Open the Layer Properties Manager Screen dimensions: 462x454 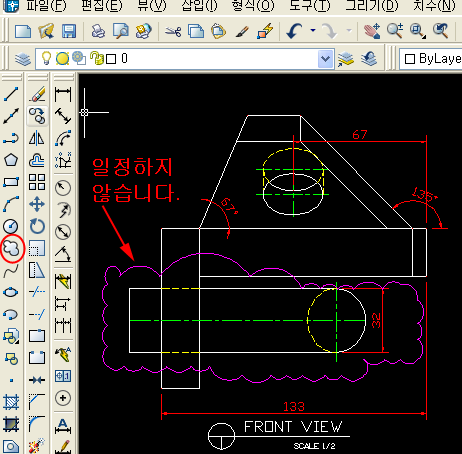(x=23, y=59)
